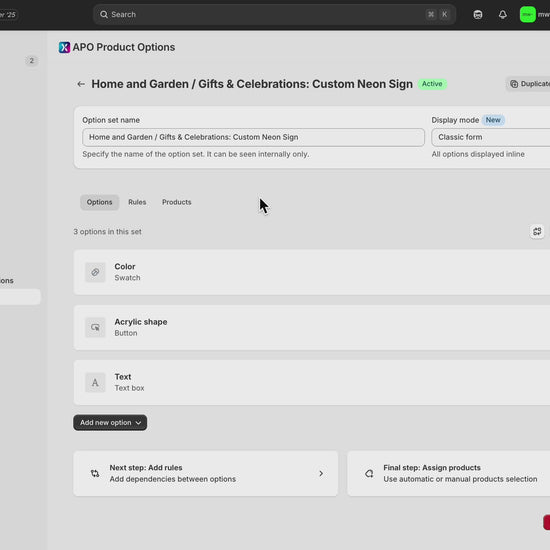Click the green store avatar
This screenshot has width=550, height=550.
pos(528,14)
